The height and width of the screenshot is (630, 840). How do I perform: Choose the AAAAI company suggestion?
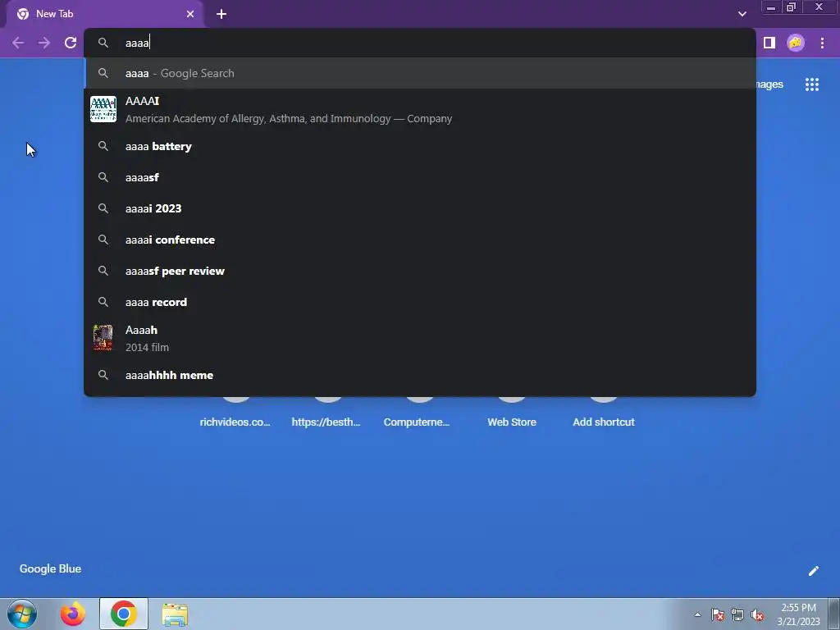click(x=419, y=109)
